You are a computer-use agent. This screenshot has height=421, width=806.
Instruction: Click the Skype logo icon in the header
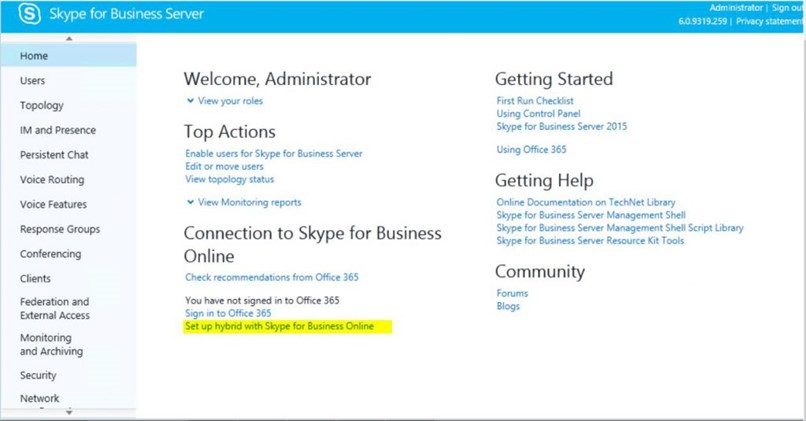point(29,14)
